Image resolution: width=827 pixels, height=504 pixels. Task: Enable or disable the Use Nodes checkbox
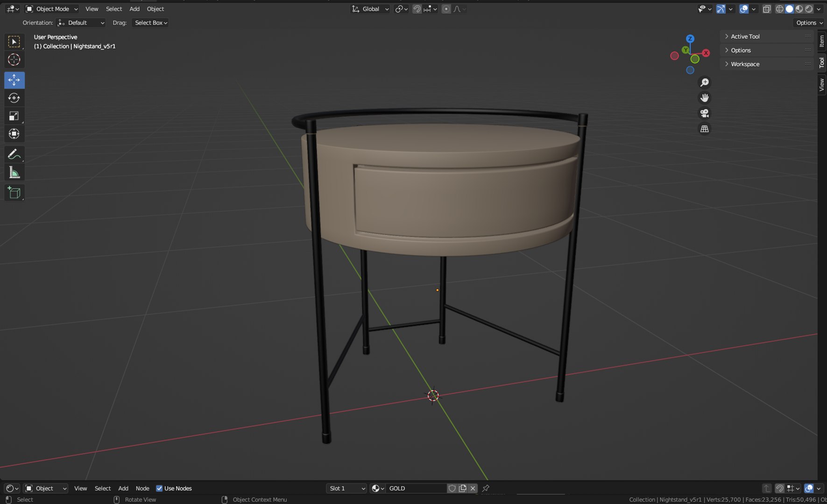[x=159, y=488]
